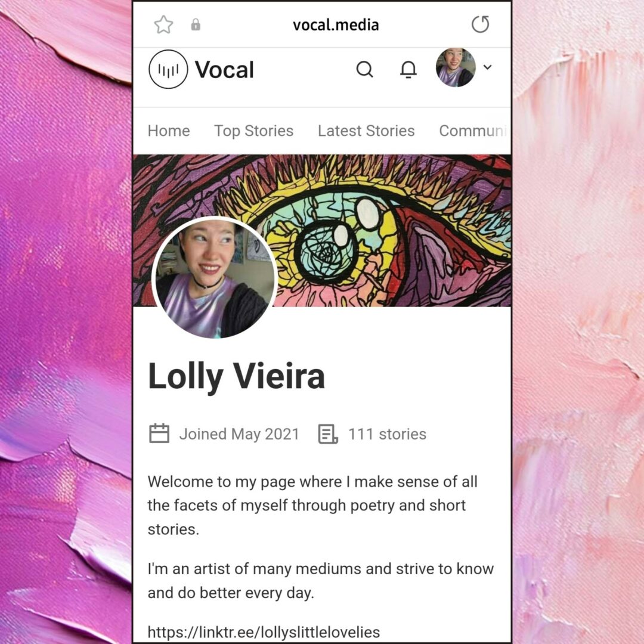Viewport: 644px width, 644px height.
Task: Reload the page using the refresh icon
Action: point(480,24)
